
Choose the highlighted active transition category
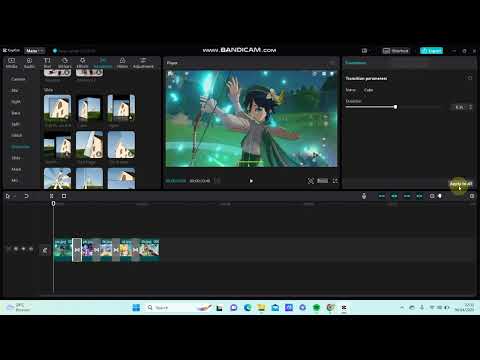pos(20,147)
